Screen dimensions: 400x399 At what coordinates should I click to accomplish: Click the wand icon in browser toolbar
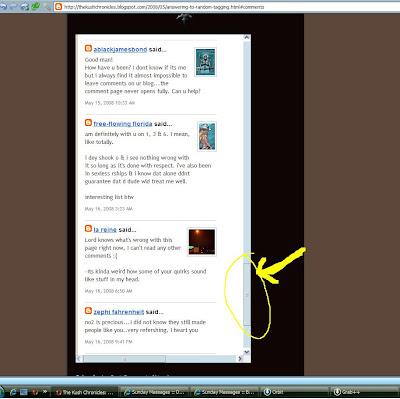(46, 6)
